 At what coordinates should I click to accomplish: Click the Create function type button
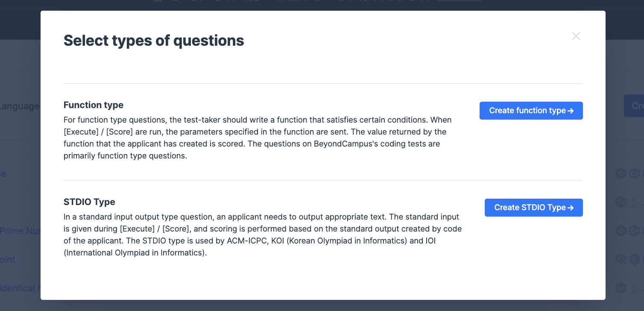click(x=531, y=111)
